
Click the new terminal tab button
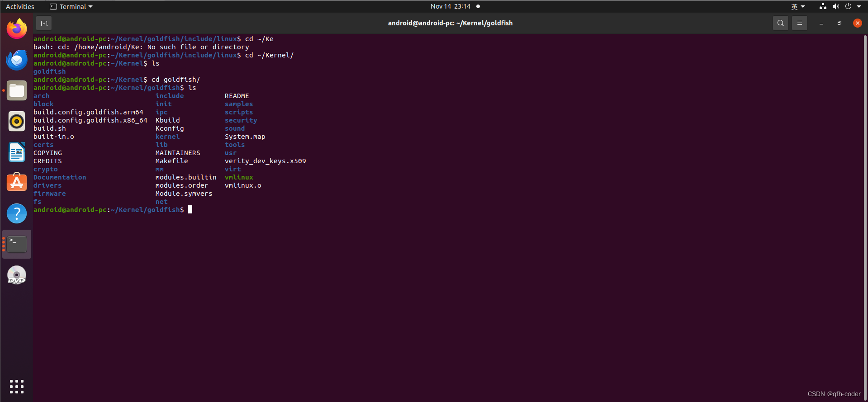tap(44, 23)
